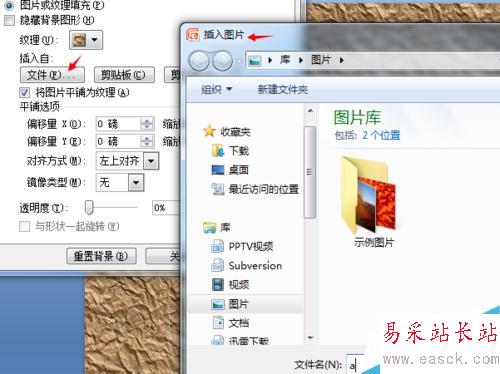
Task: Select 下载 in navigation pane
Action: 239,151
